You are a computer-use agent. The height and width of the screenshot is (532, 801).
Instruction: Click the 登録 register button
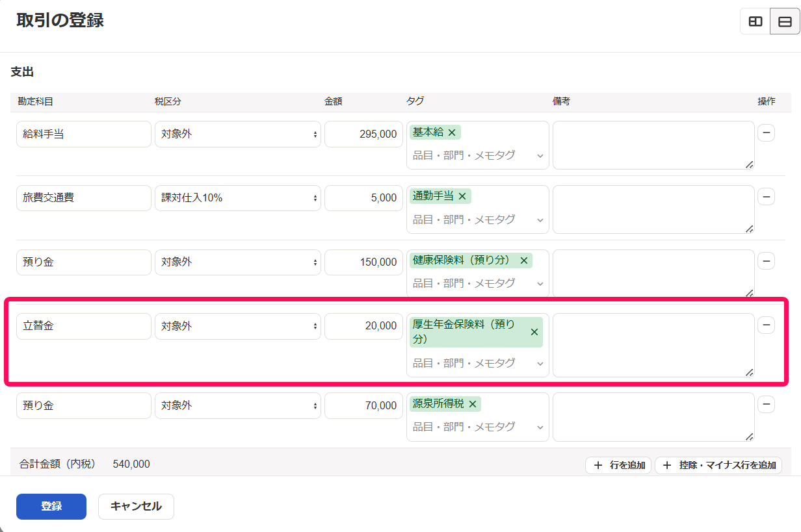[51, 507]
